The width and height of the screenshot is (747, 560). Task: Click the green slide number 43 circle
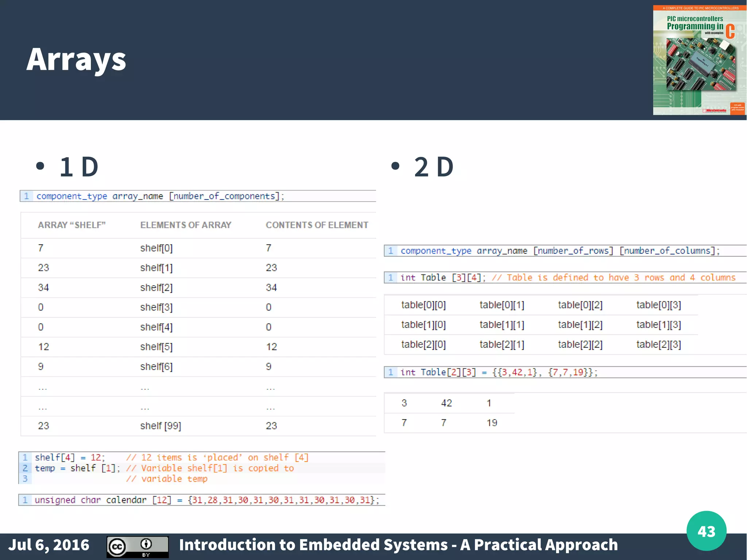[706, 531]
